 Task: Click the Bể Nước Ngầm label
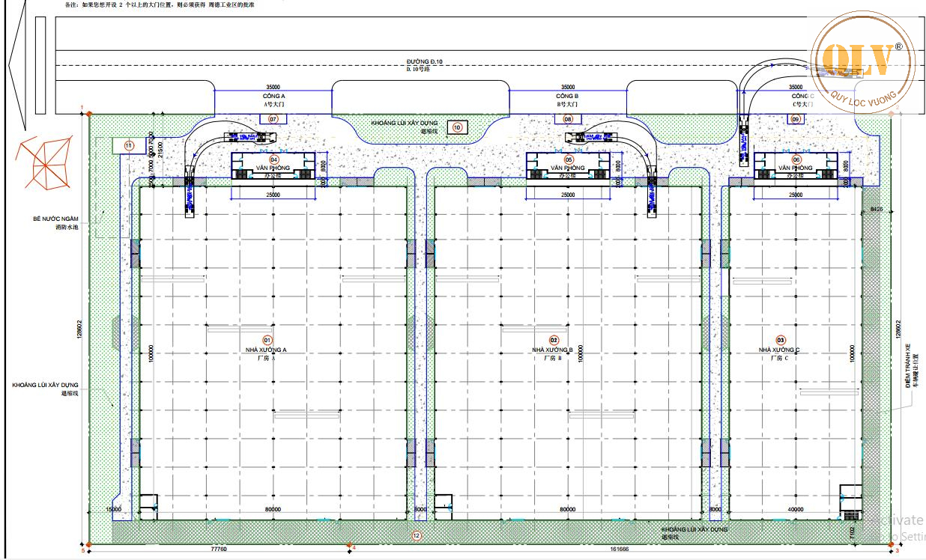pos(54,219)
